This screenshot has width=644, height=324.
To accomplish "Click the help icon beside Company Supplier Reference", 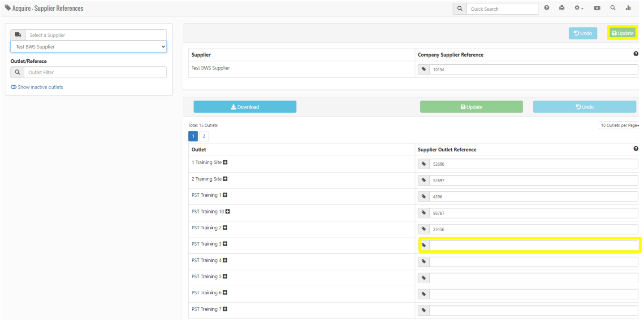I will 635,54.
